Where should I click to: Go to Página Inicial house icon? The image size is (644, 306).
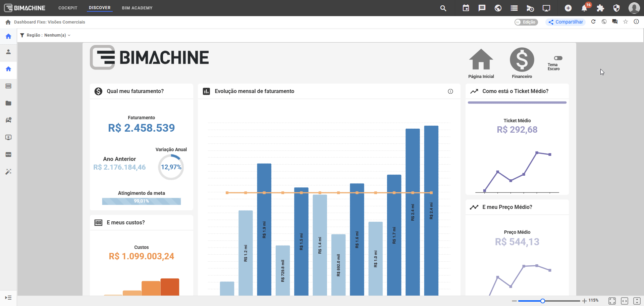(481, 60)
